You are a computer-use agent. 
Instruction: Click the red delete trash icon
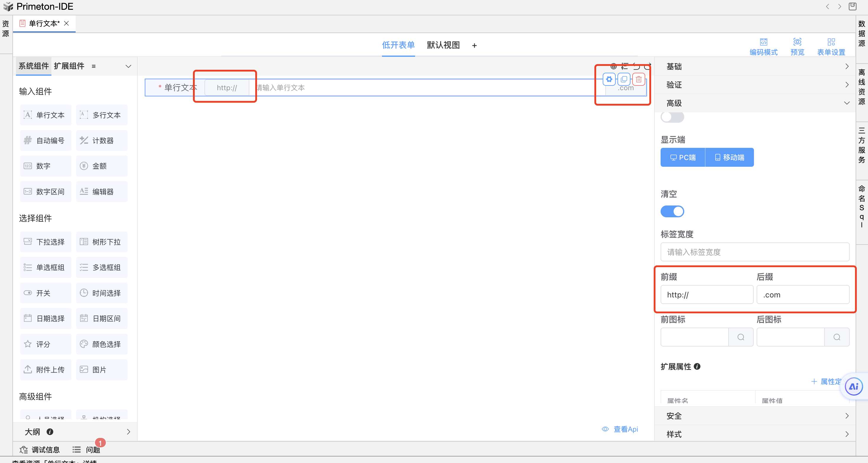pyautogui.click(x=638, y=79)
